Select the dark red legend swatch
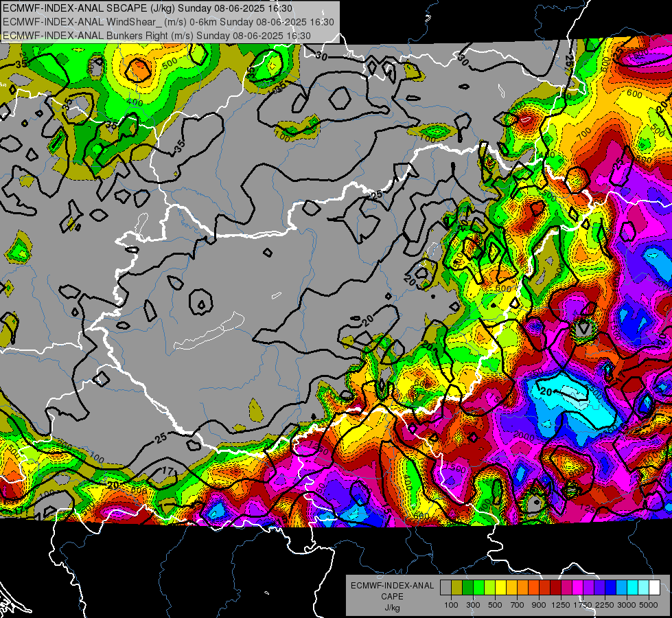 (555, 588)
